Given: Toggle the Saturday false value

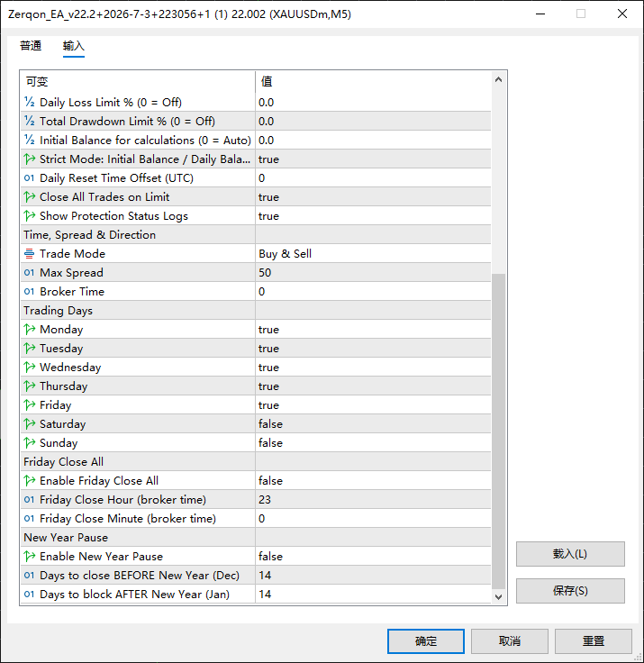Looking at the screenshot, I should [373, 424].
